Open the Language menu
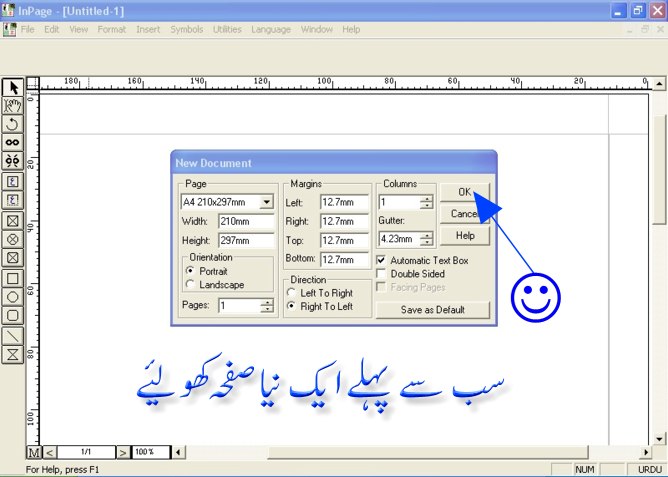668x477 pixels. click(271, 30)
